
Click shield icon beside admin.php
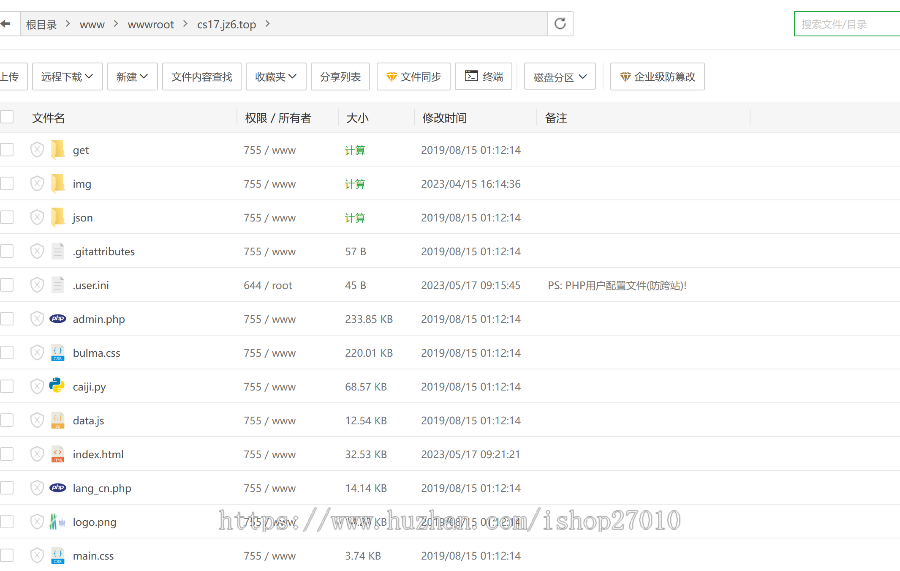(37, 319)
